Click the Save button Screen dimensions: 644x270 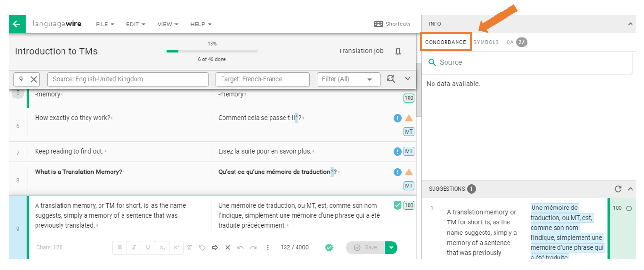[365, 247]
